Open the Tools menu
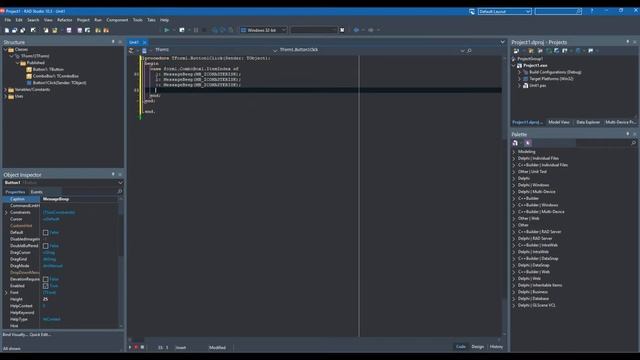Screen dimensions: 640x360 [138, 20]
